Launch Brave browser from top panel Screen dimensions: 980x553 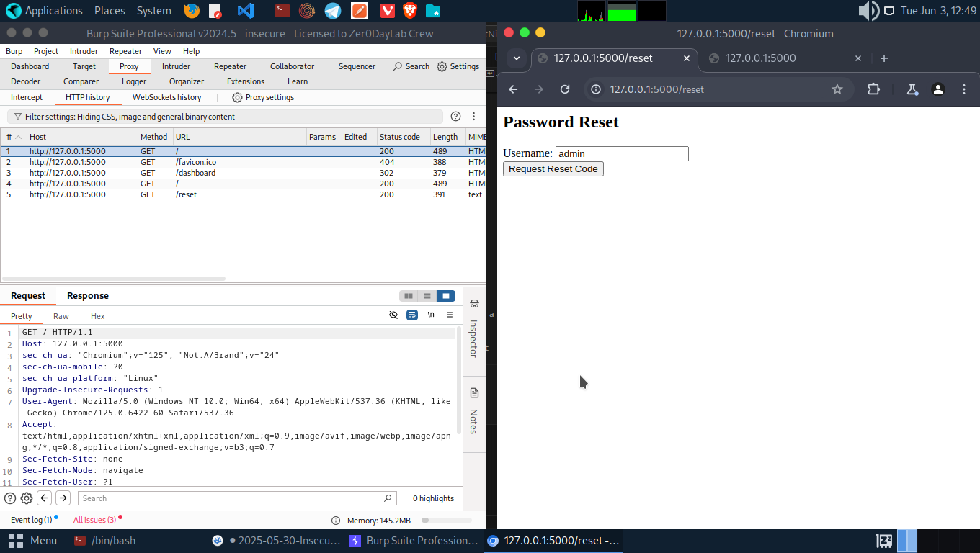click(x=409, y=11)
